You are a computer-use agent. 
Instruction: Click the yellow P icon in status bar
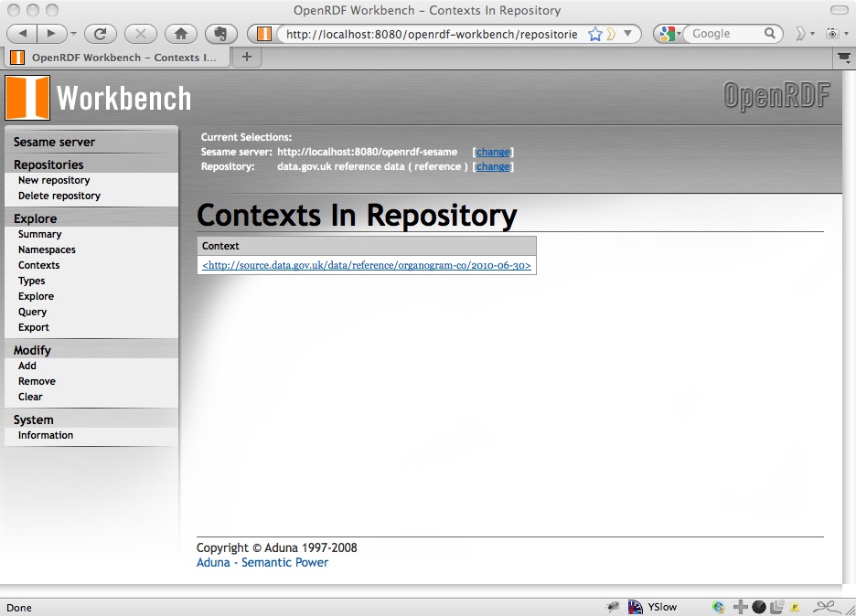tap(795, 607)
